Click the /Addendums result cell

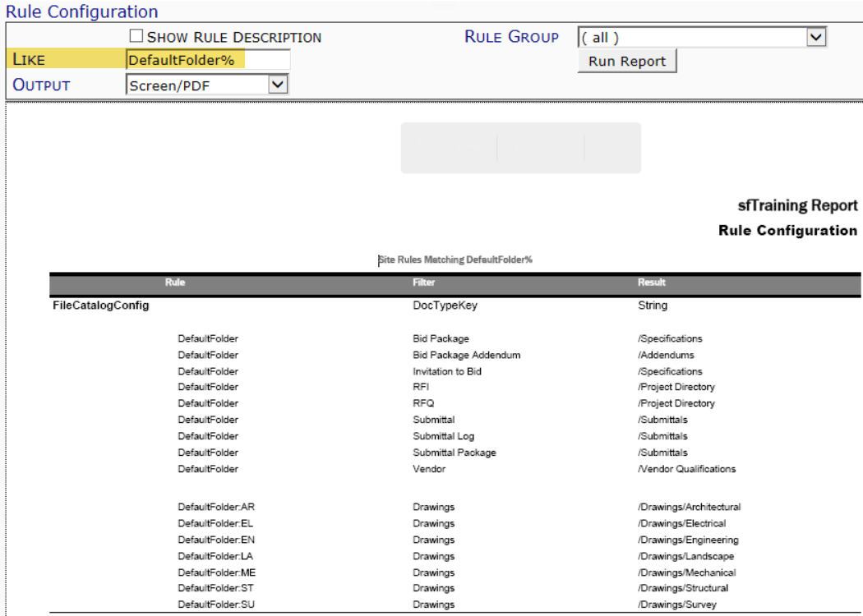point(666,356)
